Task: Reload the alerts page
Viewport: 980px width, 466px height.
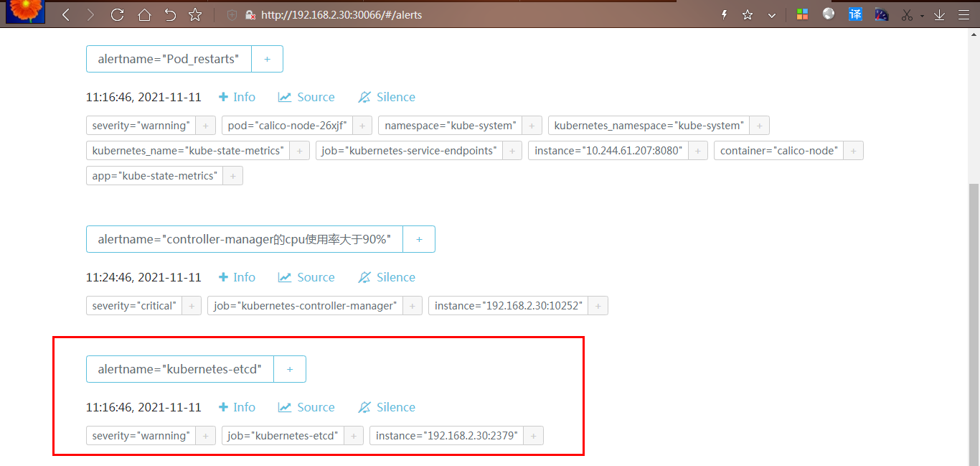Action: tap(117, 14)
